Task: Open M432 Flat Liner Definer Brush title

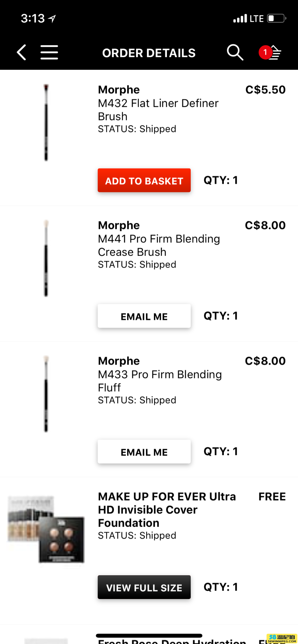Action: pyautogui.click(x=158, y=110)
